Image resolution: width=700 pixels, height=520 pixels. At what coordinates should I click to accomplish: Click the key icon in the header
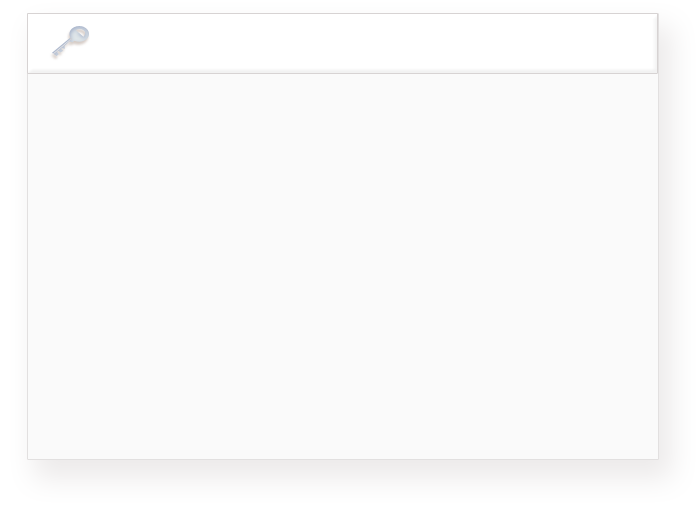(x=71, y=42)
